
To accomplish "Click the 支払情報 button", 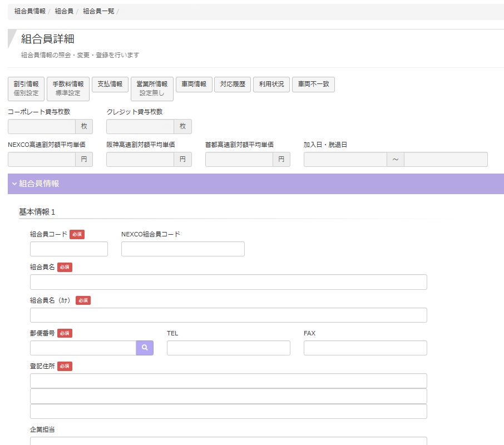I will pos(110,84).
